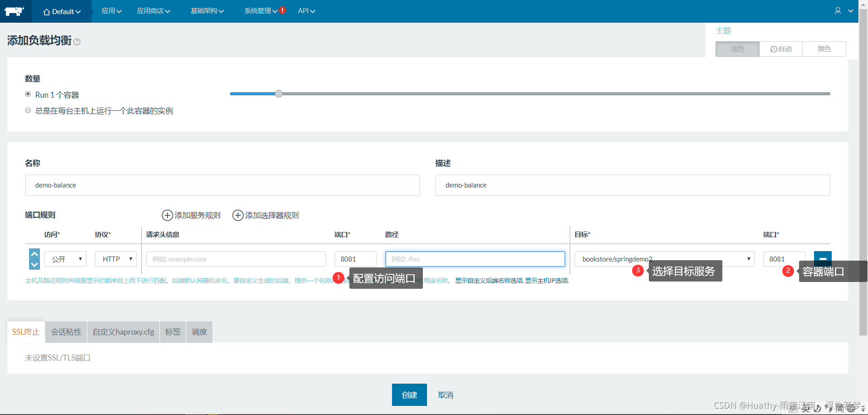Click 添加选择器规则 button
The width and height of the screenshot is (868, 415).
[265, 215]
